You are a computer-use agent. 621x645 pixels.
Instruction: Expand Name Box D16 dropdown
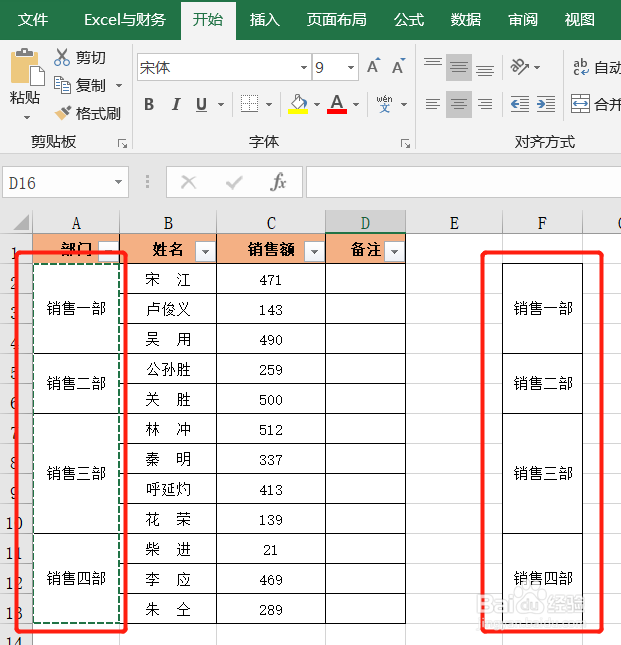118,182
